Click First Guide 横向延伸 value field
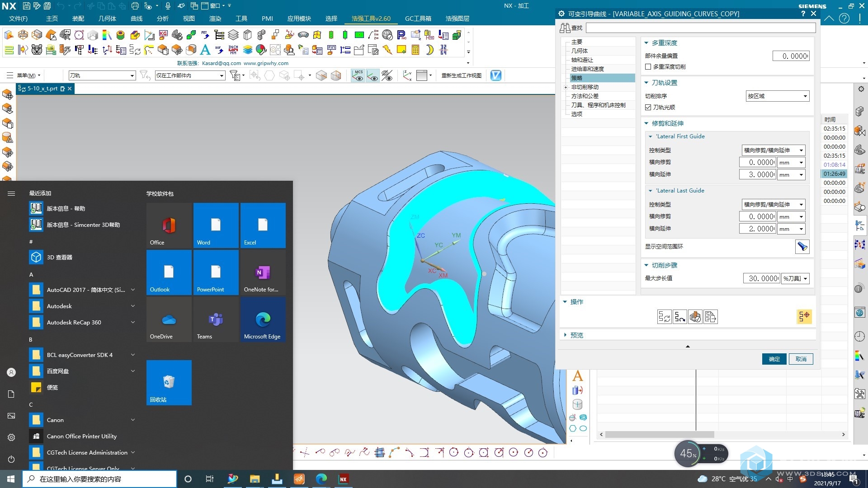 click(x=757, y=174)
